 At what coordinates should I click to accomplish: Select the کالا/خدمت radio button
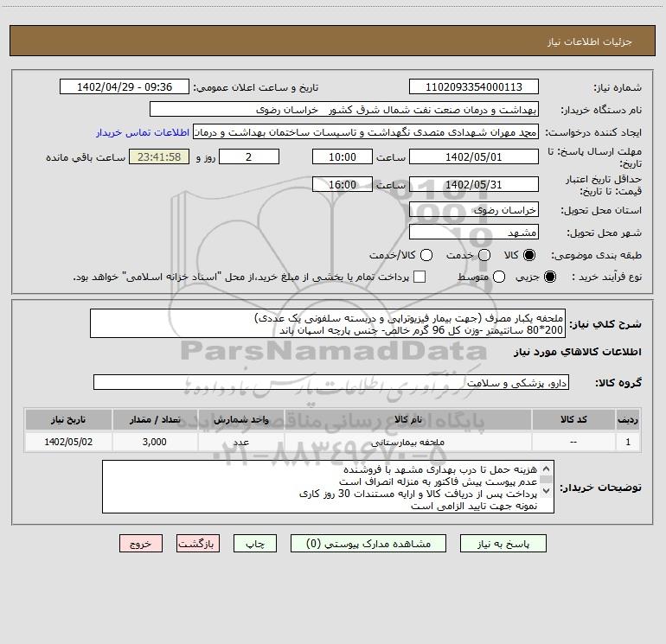[426, 255]
